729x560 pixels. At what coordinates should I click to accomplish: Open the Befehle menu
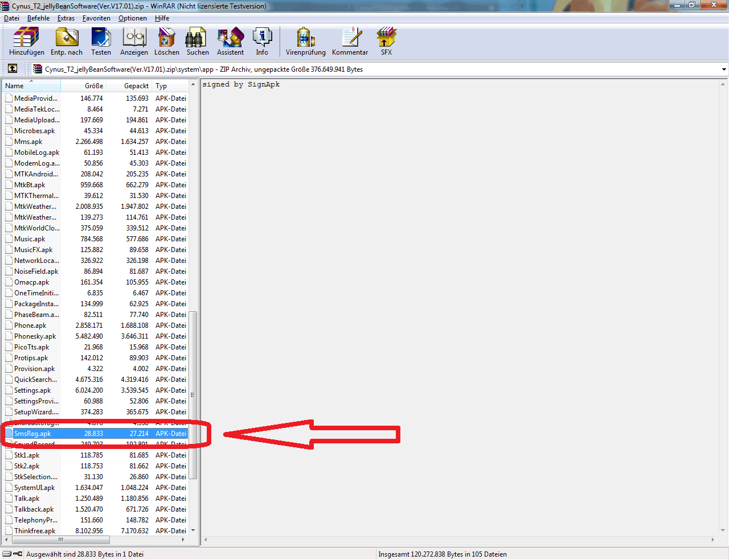[38, 18]
